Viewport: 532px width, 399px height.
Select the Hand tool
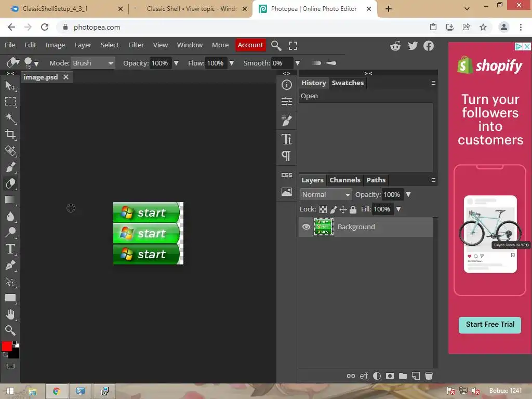pyautogui.click(x=10, y=314)
